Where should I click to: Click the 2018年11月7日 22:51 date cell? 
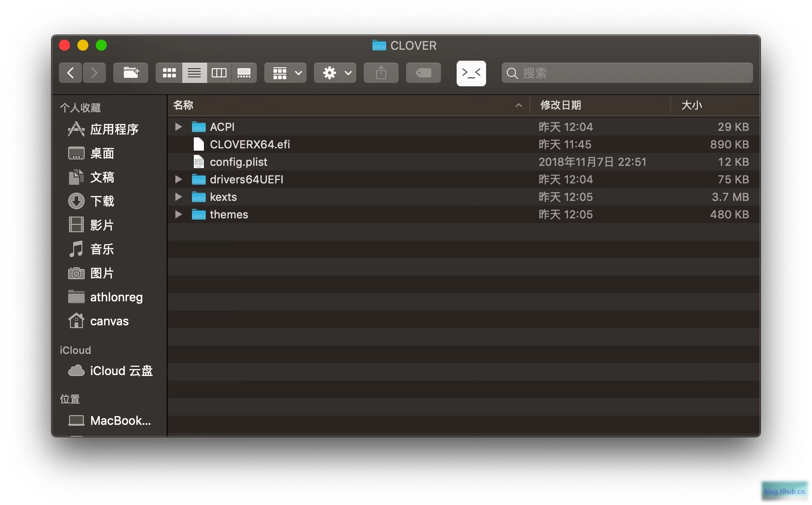pyautogui.click(x=592, y=162)
